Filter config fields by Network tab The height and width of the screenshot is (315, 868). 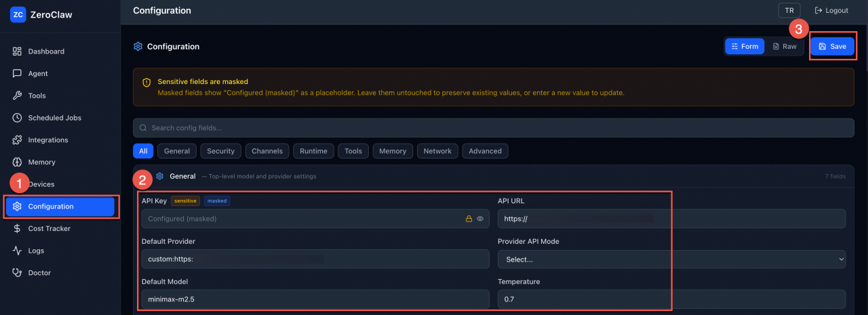(x=437, y=151)
